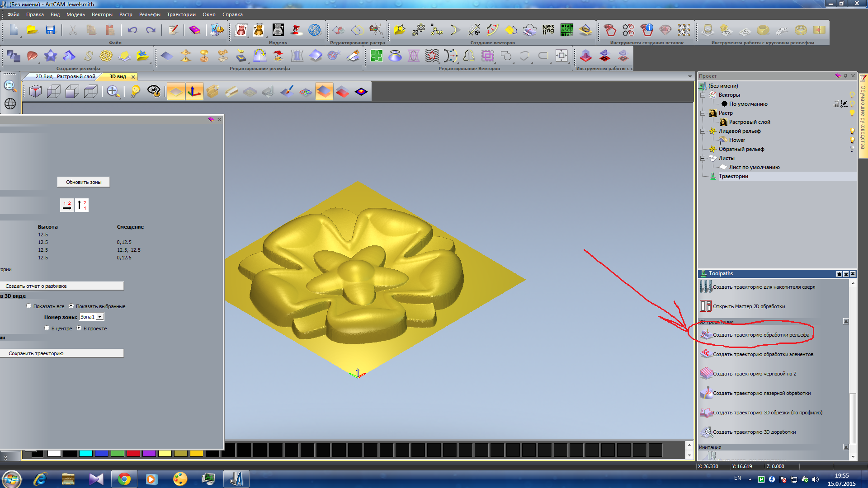Select 'В центре' radio option
The width and height of the screenshot is (868, 488).
pyautogui.click(x=47, y=328)
